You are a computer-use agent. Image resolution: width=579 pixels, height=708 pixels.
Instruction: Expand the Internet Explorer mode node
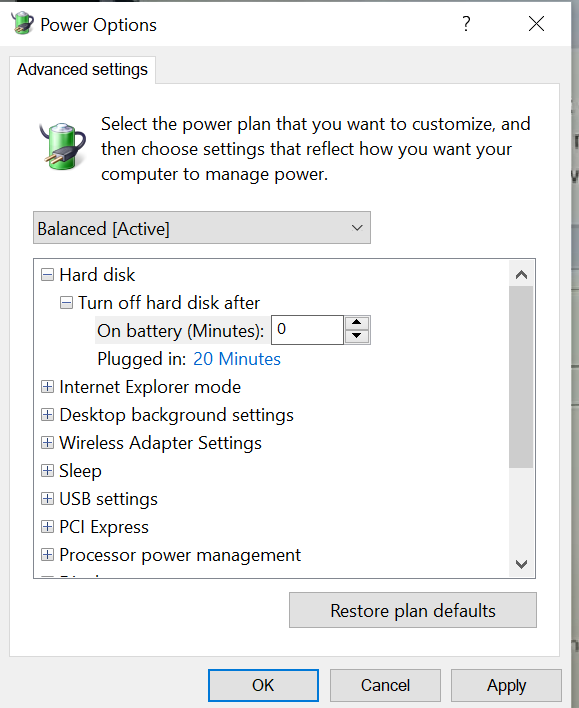tap(47, 387)
